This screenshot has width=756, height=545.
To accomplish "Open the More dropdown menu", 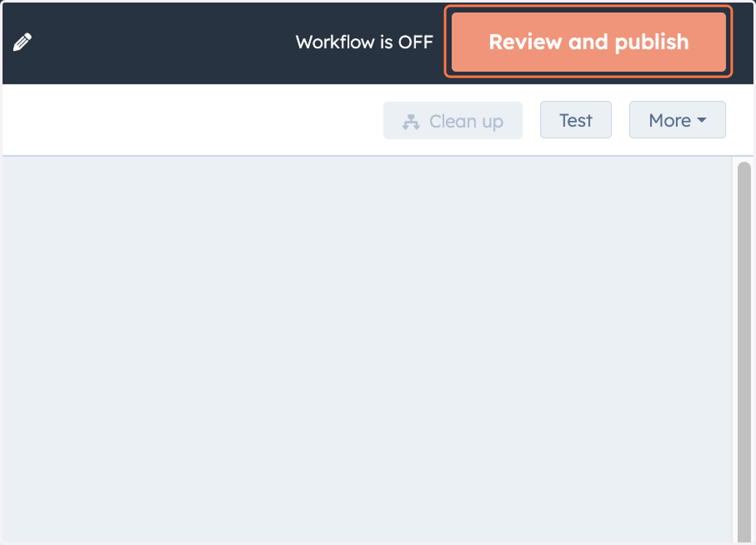I will pyautogui.click(x=677, y=120).
